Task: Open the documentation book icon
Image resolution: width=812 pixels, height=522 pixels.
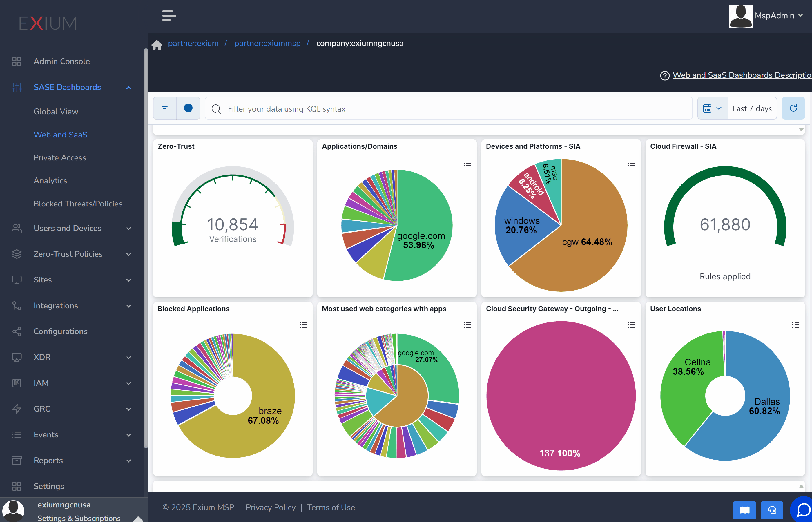Action: coord(744,510)
